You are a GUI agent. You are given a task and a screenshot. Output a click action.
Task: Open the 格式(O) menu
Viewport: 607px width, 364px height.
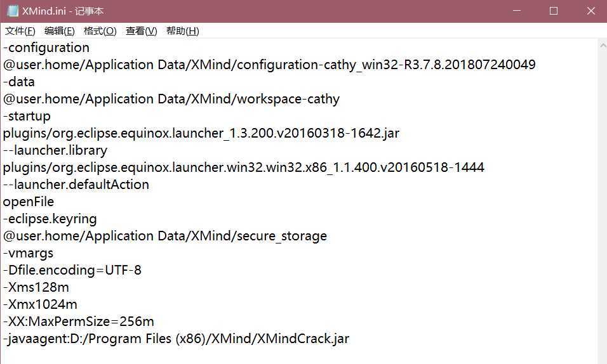[x=100, y=31]
